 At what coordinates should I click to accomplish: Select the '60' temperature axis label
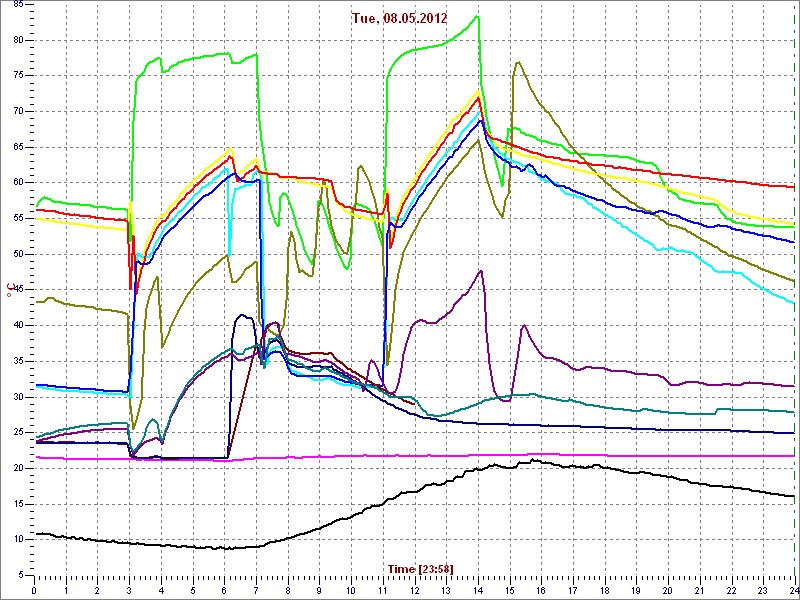point(17,183)
